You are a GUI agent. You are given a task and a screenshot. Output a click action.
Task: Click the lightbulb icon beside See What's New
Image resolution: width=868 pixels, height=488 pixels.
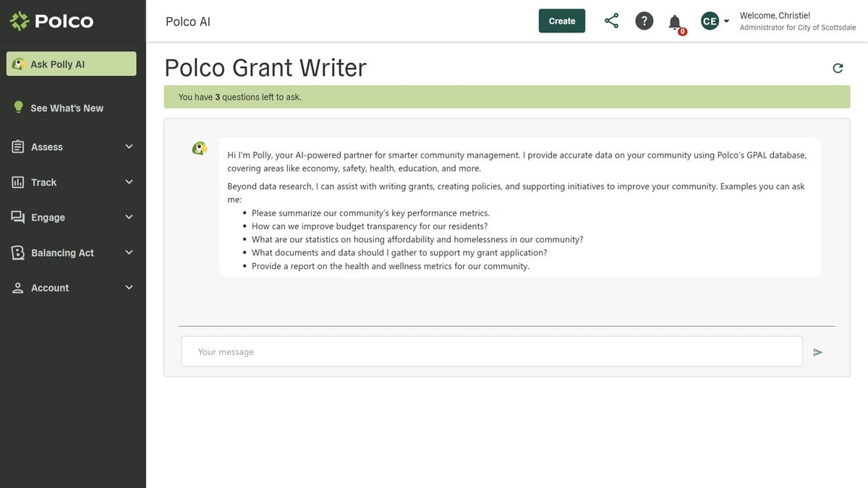[x=19, y=107]
